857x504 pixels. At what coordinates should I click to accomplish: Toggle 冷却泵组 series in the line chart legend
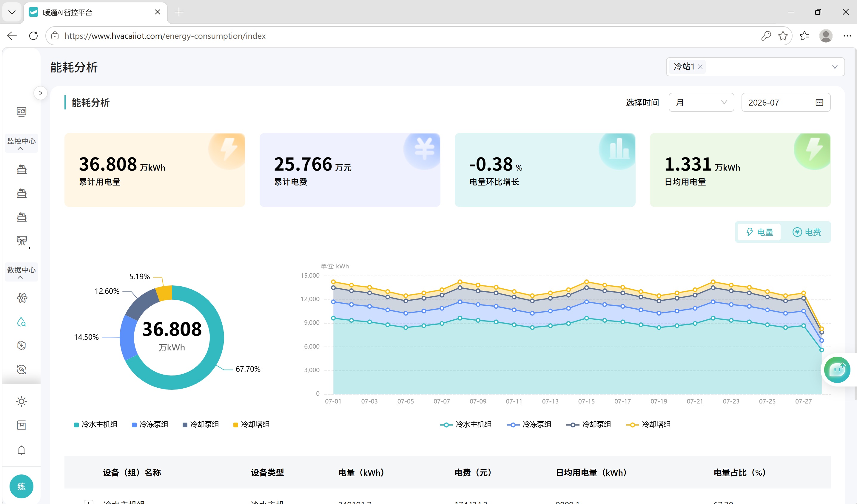coord(589,424)
